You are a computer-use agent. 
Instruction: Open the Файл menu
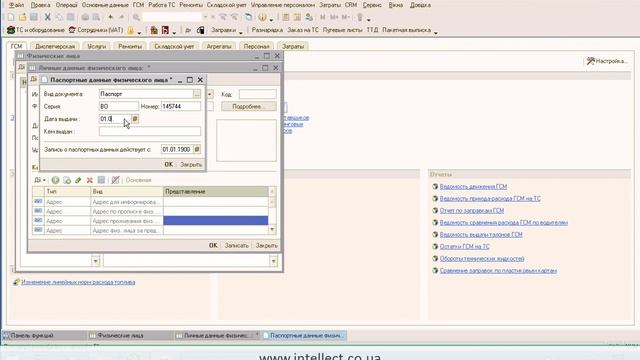pos(16,5)
